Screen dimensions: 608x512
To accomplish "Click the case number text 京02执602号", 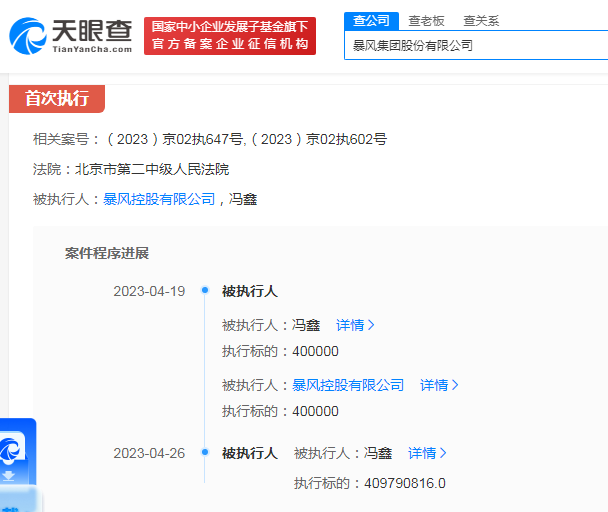I will (x=346, y=139).
